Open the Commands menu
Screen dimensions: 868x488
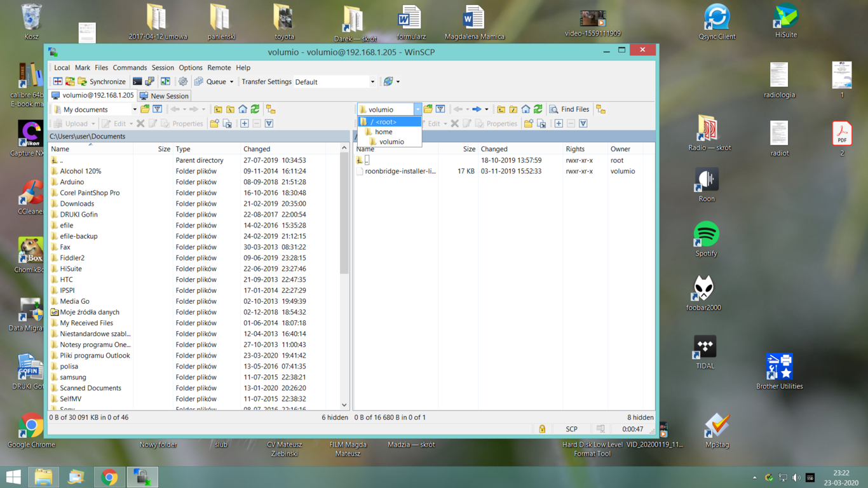coord(130,67)
